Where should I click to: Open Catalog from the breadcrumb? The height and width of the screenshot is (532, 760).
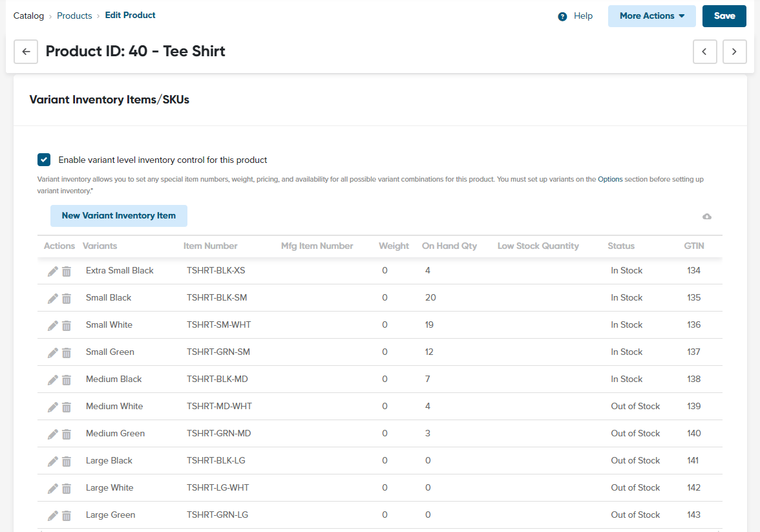[28, 15]
